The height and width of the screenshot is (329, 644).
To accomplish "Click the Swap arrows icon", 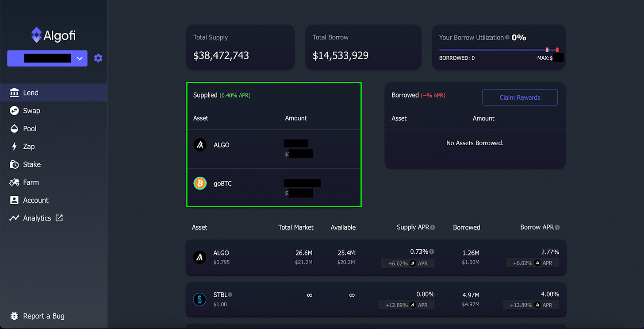I will [15, 111].
